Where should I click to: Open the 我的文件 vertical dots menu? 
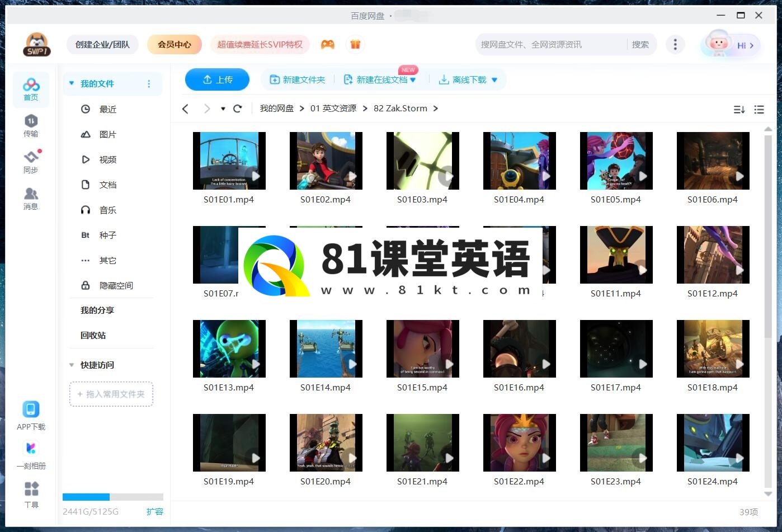tap(149, 84)
